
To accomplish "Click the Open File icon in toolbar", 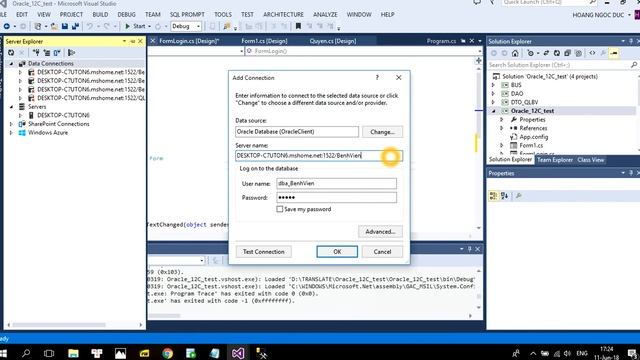I will pos(54,26).
